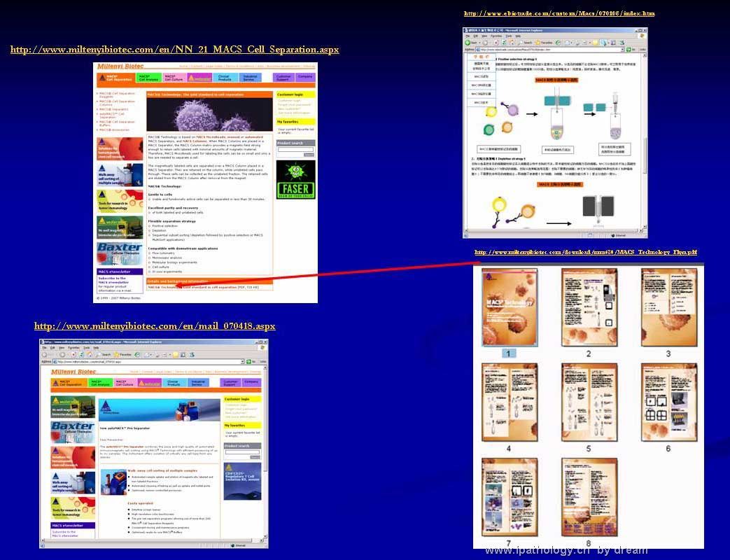Click Refresh icon in ebiotrade browser toolbar
The width and height of the screenshot is (730, 560).
pyautogui.click(x=504, y=43)
